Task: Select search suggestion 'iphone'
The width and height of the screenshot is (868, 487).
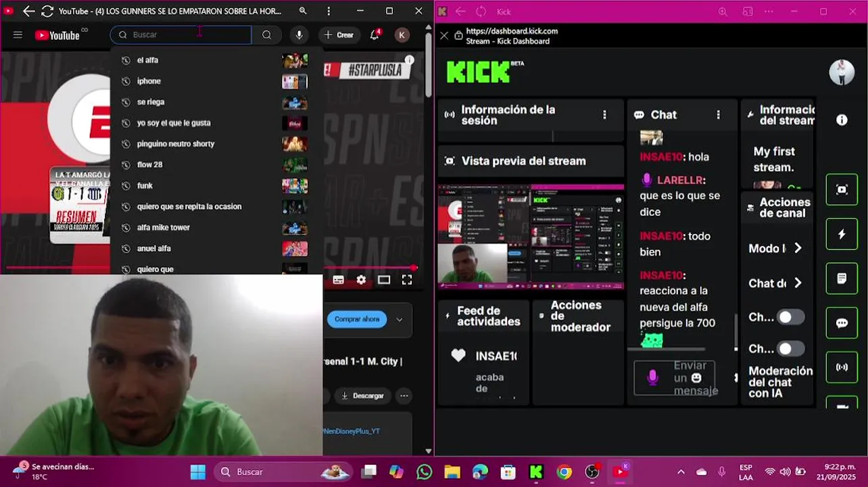Action: tap(216, 81)
